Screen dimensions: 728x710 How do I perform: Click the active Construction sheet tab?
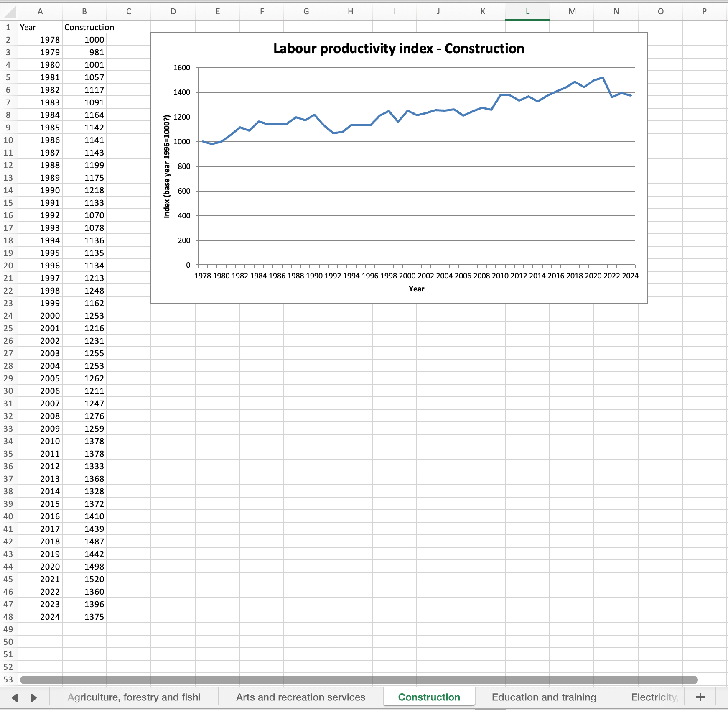point(429,697)
